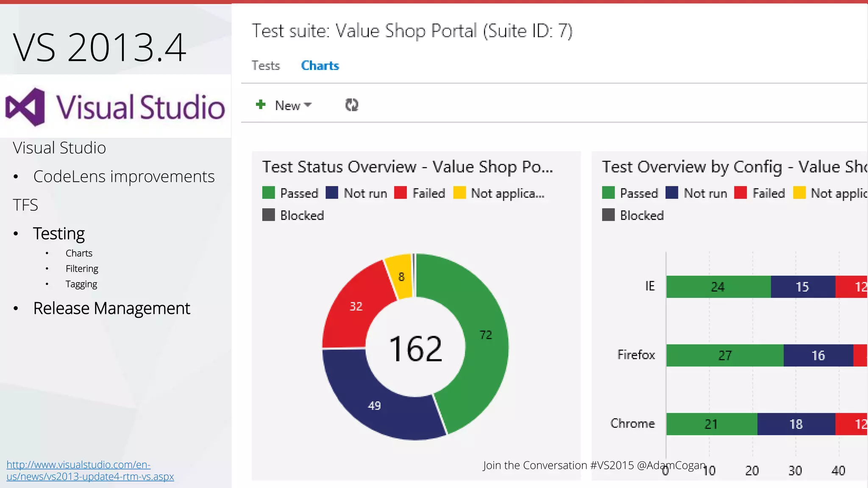Open the New dropdown arrow
The width and height of the screenshot is (868, 488).
click(308, 105)
